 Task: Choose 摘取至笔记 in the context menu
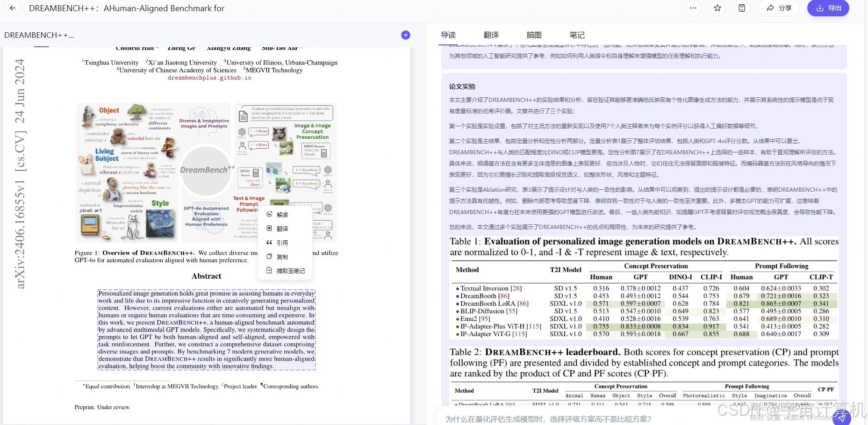pos(285,271)
